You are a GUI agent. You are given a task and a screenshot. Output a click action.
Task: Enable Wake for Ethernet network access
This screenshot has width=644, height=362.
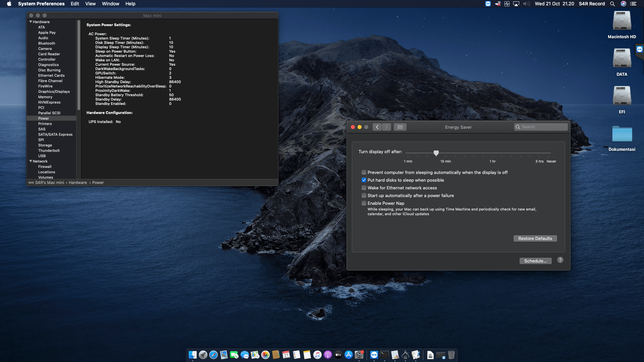point(364,188)
